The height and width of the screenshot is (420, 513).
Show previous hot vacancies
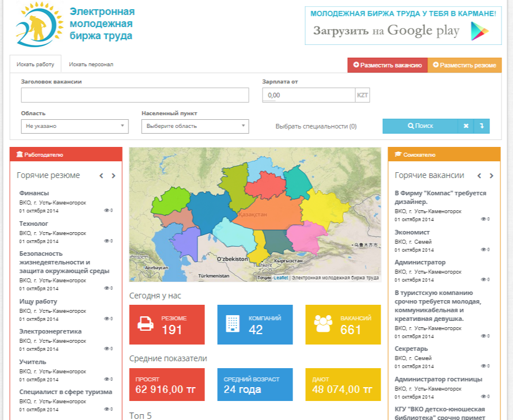point(479,176)
